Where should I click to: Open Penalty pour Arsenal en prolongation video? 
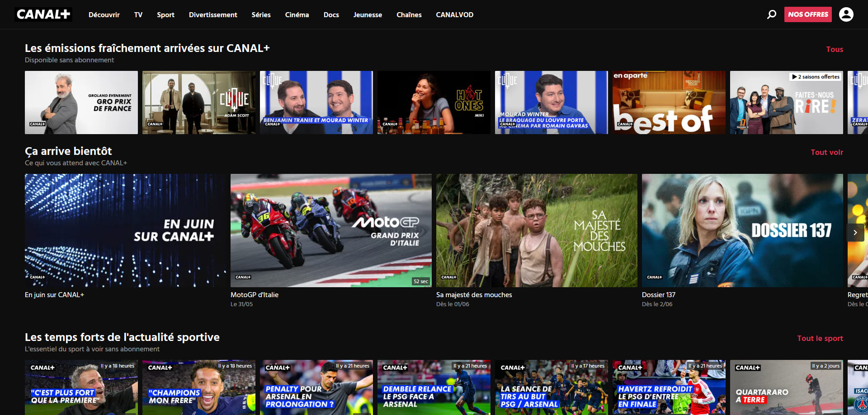tap(316, 387)
